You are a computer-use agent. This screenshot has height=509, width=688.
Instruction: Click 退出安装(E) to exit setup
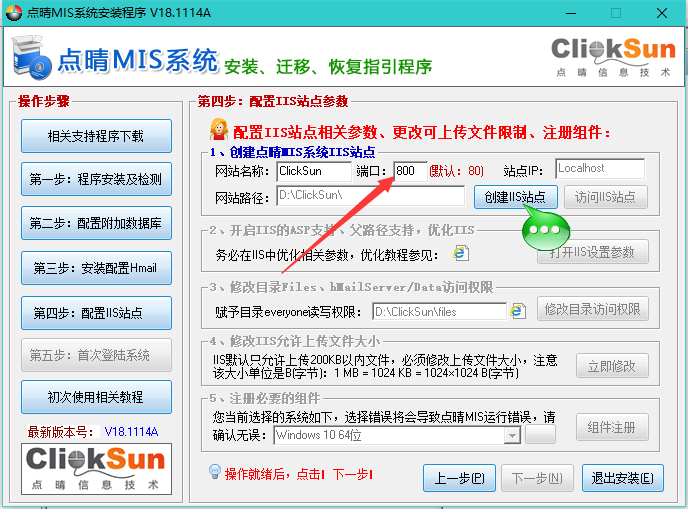point(623,478)
